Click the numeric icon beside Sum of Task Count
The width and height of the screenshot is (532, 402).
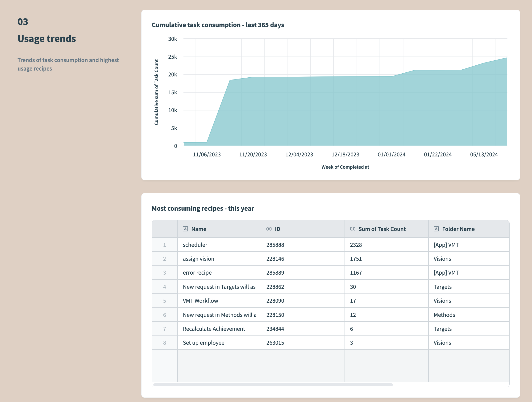[353, 229]
